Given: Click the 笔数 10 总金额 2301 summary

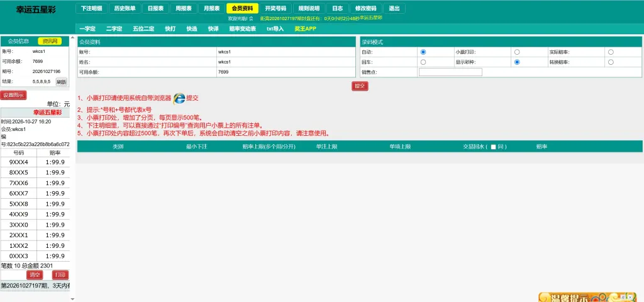Looking at the screenshot, I should (27, 266).
